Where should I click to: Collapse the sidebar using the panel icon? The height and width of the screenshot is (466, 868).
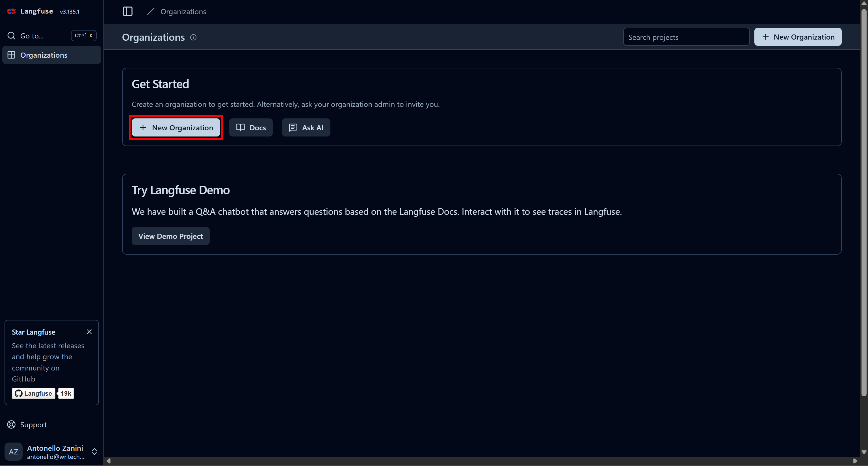click(x=128, y=11)
